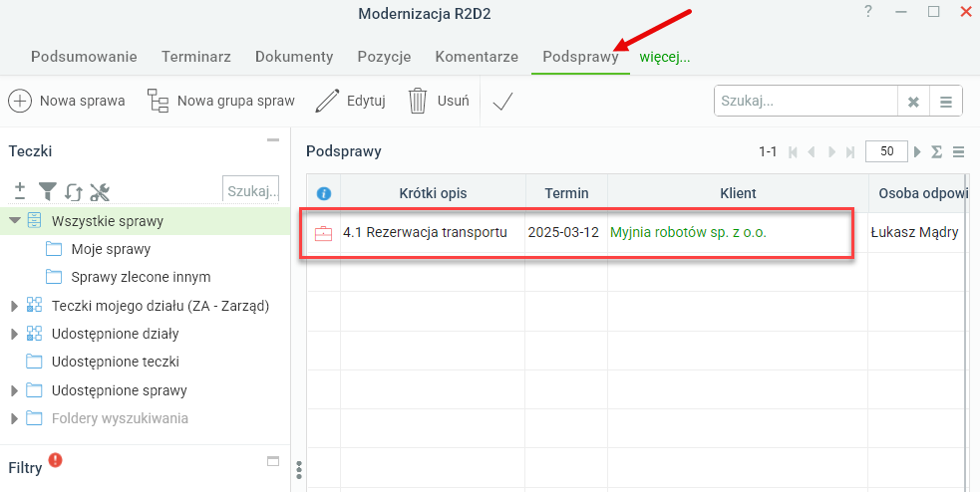Click the Edytuj pencil icon

tap(327, 101)
